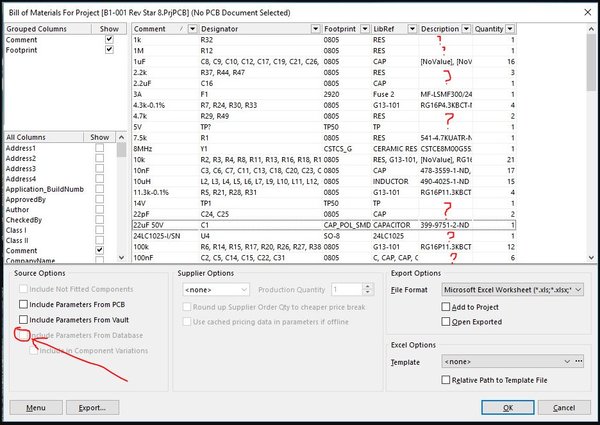Click the 10uH inductor row

pos(324,181)
